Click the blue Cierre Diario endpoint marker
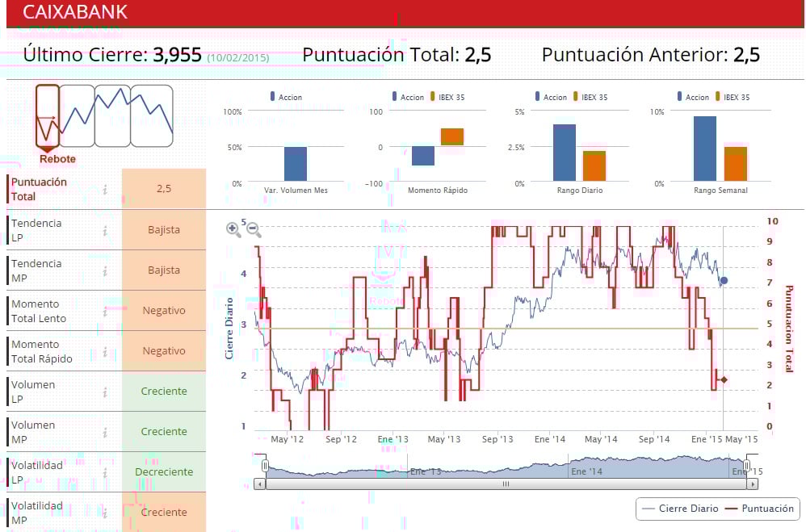Viewport: 806px width, 532px height. click(x=724, y=281)
